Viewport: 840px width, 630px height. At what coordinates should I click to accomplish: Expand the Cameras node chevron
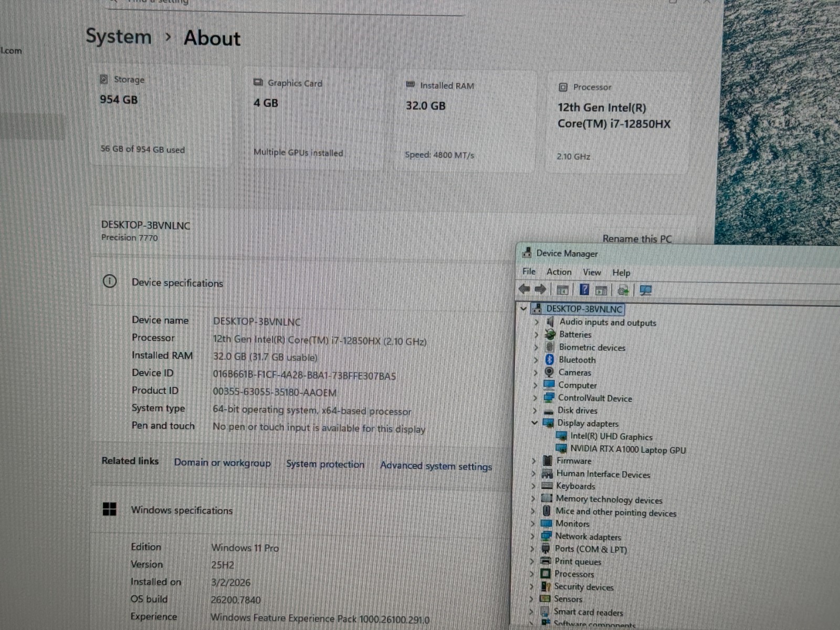click(535, 372)
